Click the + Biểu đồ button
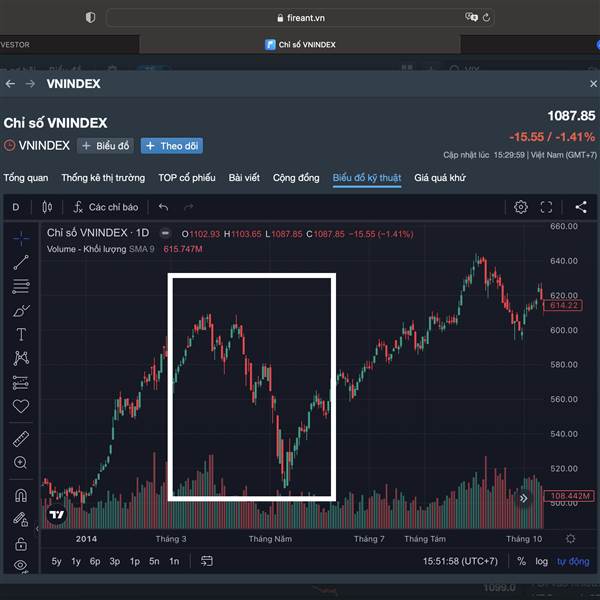The height and width of the screenshot is (600, 600). (106, 146)
